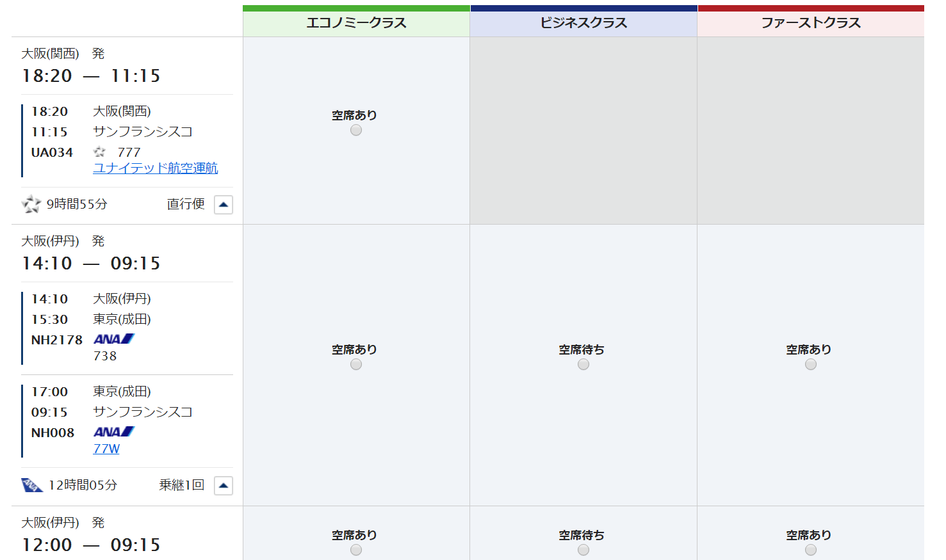This screenshot has height=560, width=946.
Task: Select economy seat for 14:10 Itami flight
Action: click(356, 365)
